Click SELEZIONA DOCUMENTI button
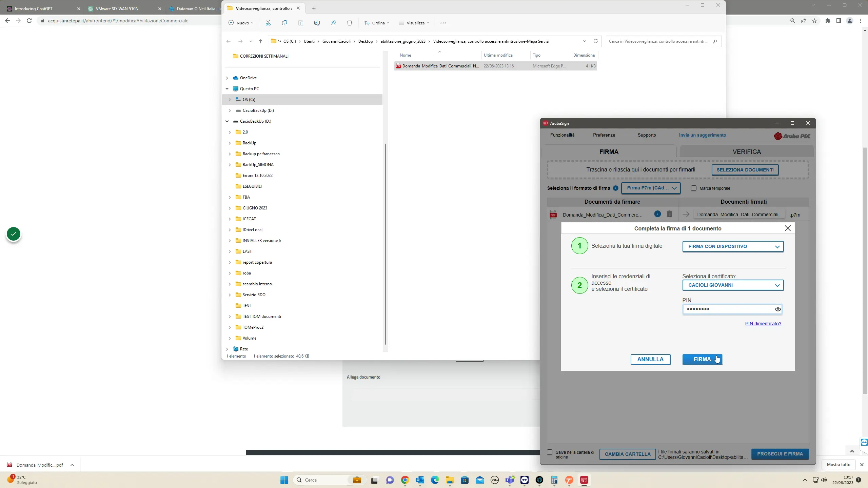The height and width of the screenshot is (488, 868). tap(745, 170)
